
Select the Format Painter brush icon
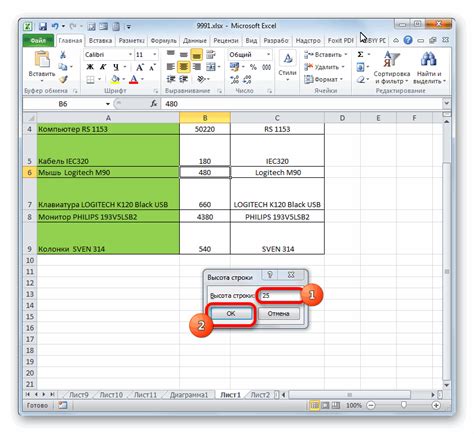click(x=63, y=79)
